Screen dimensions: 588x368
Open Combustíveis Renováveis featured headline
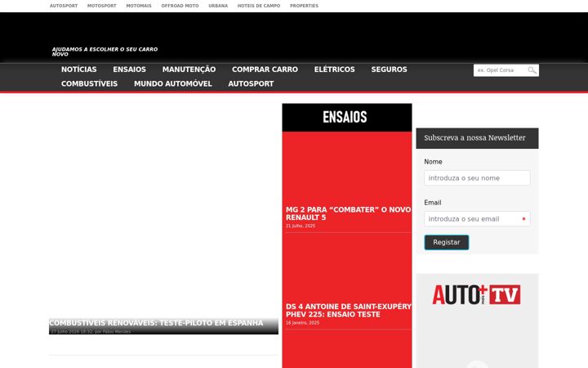(x=156, y=323)
